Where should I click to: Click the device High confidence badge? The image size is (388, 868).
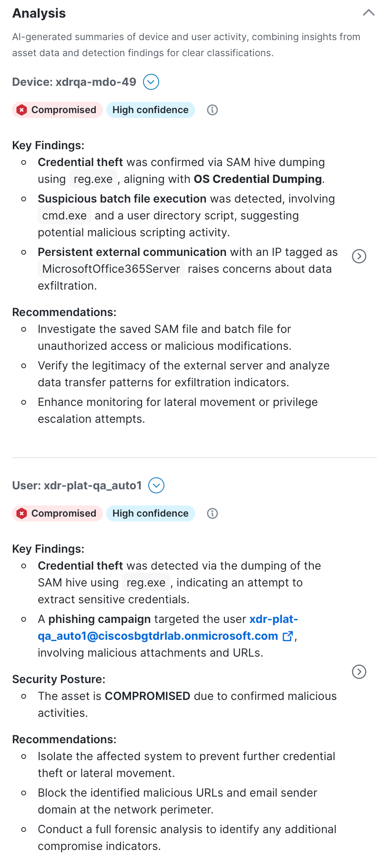[150, 110]
